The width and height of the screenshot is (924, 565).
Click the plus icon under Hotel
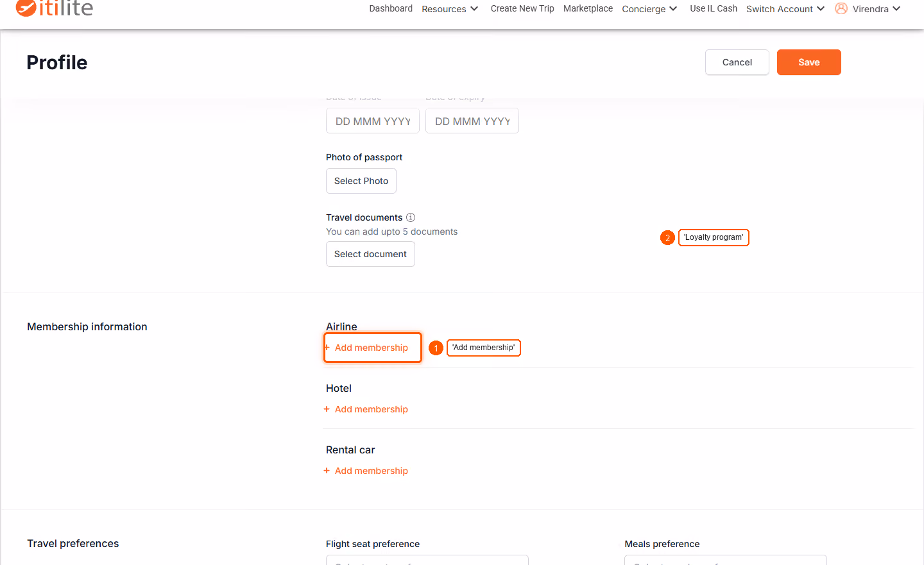coord(327,409)
